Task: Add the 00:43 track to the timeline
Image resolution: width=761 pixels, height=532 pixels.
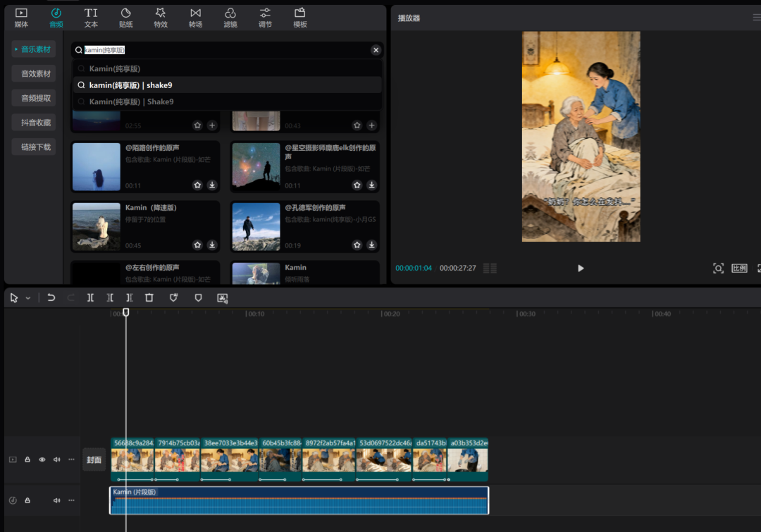Action: [372, 125]
